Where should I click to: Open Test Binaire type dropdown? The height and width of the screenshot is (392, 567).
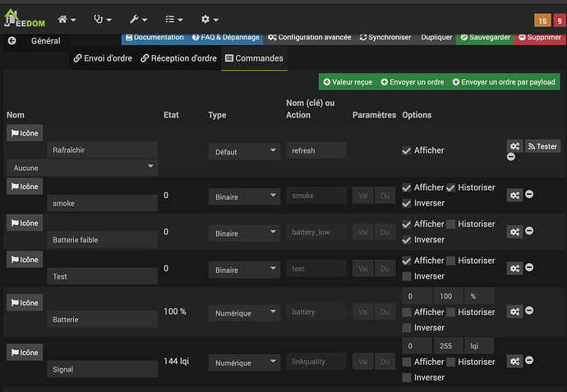click(x=244, y=270)
